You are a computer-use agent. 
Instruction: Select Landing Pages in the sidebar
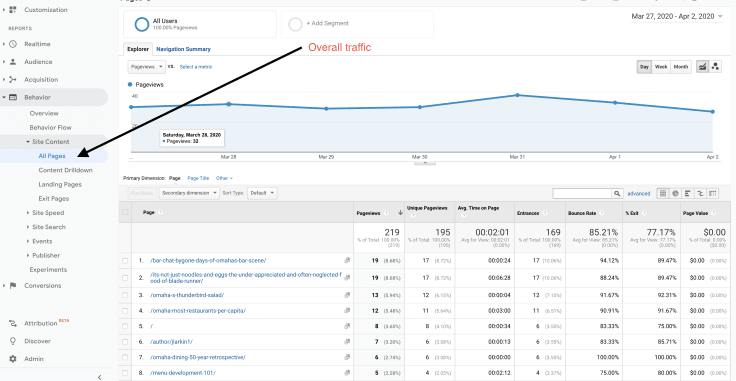point(60,184)
